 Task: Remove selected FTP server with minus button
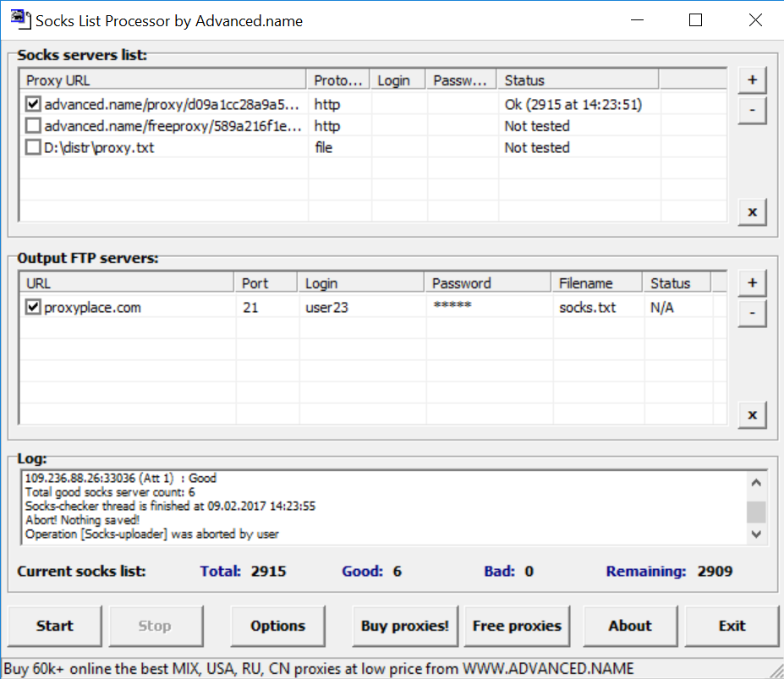tap(752, 313)
